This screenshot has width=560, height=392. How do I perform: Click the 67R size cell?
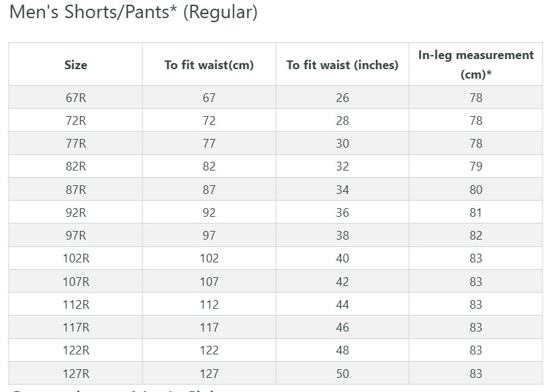click(76, 98)
